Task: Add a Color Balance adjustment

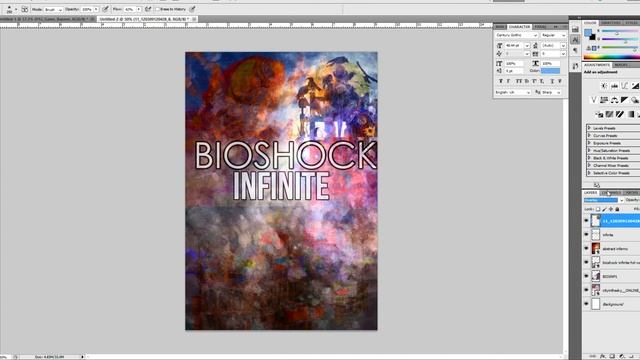Action: [614, 100]
